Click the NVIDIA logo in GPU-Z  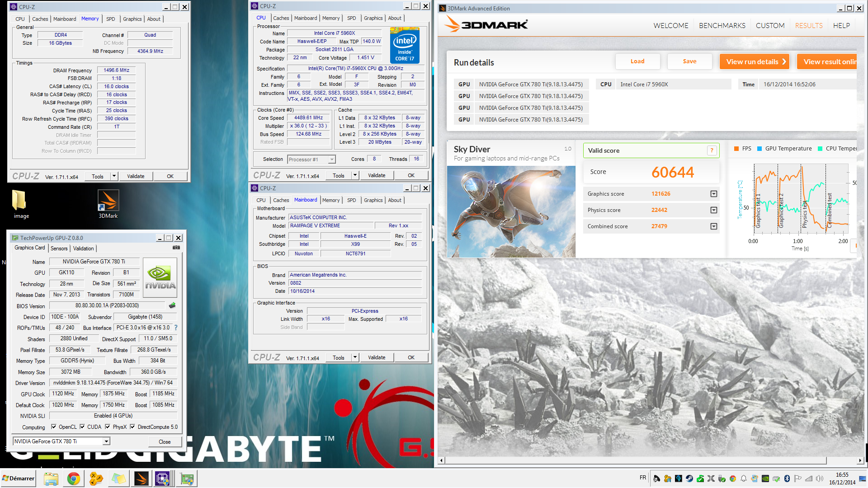click(160, 277)
